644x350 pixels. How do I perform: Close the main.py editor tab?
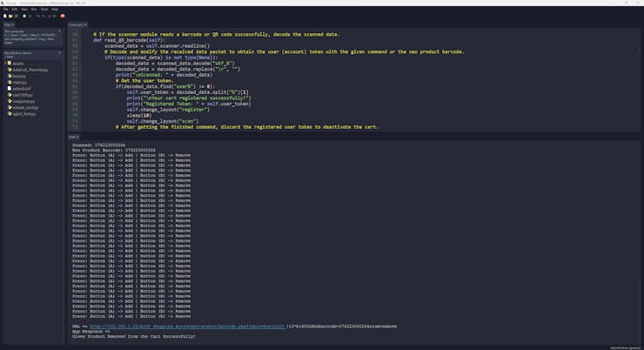pyautogui.click(x=85, y=24)
